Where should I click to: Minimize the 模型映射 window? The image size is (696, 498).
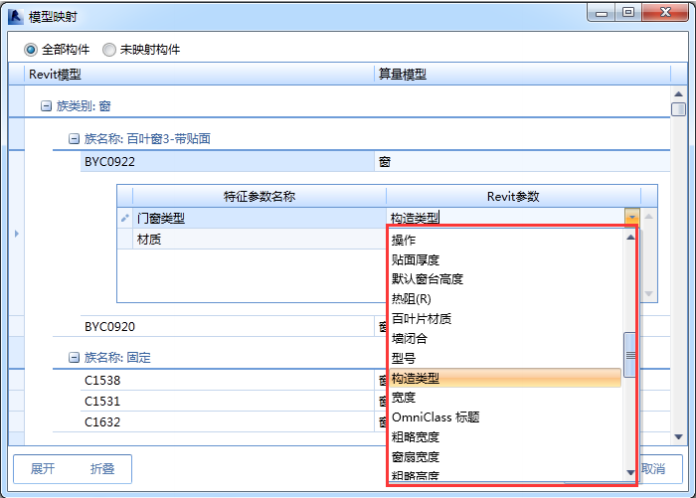click(x=601, y=12)
